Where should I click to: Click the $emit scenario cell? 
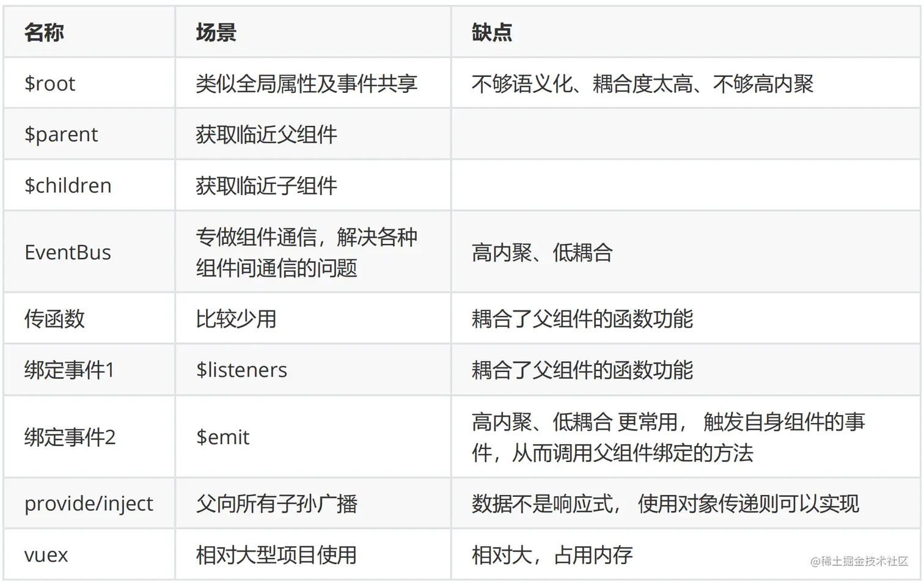[222, 437]
